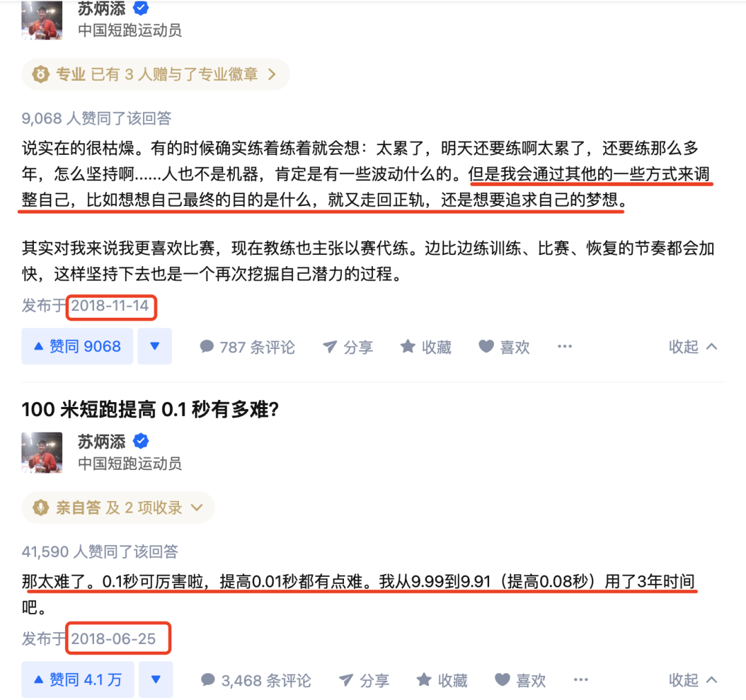Viewport: 746px width, 700px height.
Task: Expand the 亲自答 及 2 项收录 dropdown
Action: pos(118,508)
